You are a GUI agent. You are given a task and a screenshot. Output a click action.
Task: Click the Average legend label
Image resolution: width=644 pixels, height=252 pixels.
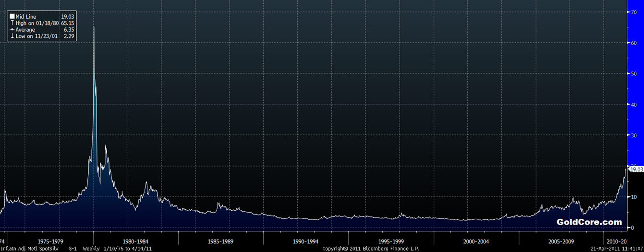(25, 30)
